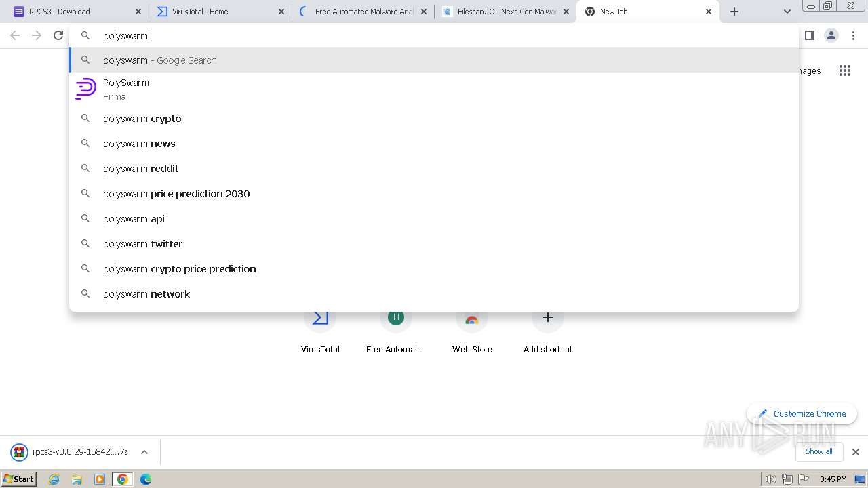Select the polyswarm network suggestion
The height and width of the screenshot is (488, 868).
(x=434, y=294)
